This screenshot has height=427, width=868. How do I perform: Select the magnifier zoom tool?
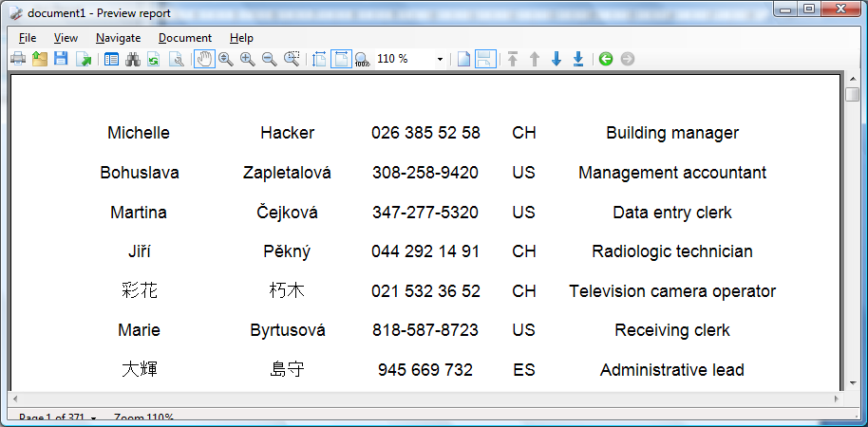click(x=226, y=59)
